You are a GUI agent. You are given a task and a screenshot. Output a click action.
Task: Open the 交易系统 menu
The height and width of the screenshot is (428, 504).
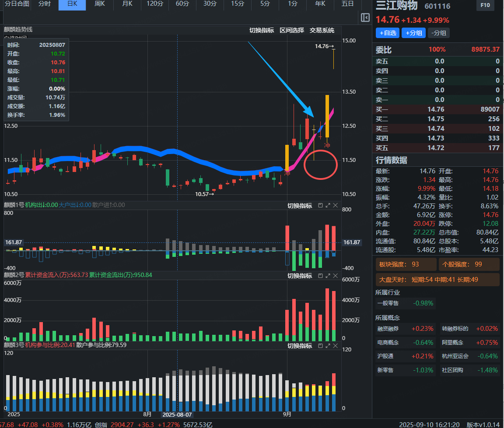tap(322, 30)
